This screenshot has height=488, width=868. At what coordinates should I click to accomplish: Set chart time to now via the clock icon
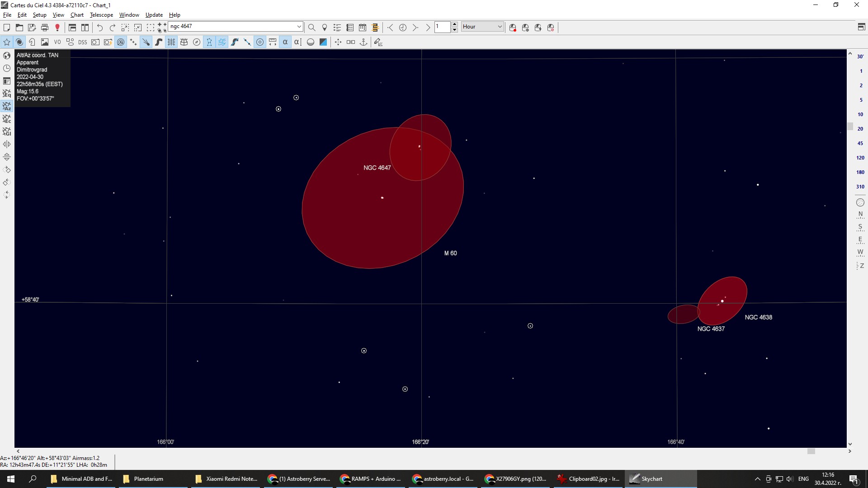tap(403, 28)
